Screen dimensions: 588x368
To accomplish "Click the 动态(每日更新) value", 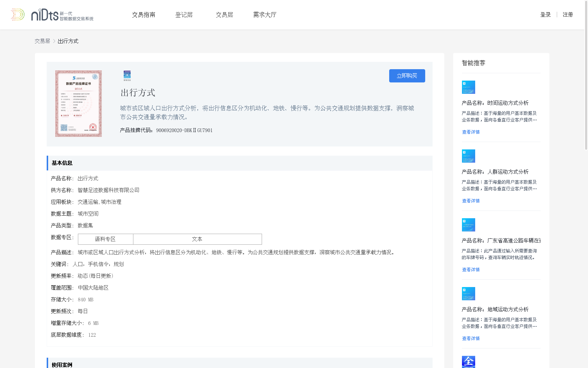I will click(x=96, y=276).
